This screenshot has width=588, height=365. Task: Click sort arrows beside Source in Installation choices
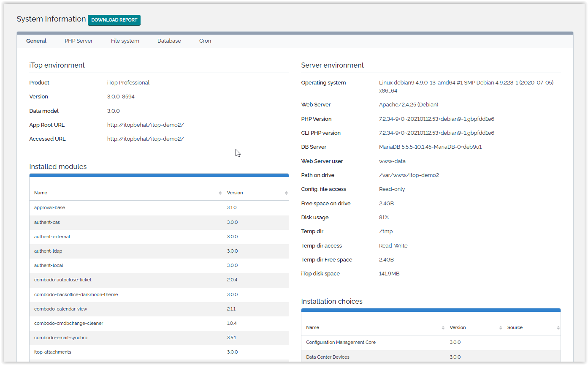coord(558,328)
